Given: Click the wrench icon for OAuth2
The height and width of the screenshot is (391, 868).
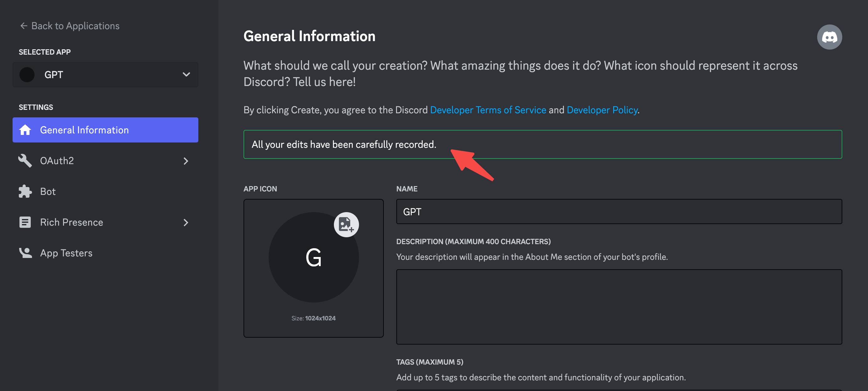Looking at the screenshot, I should click(x=25, y=161).
